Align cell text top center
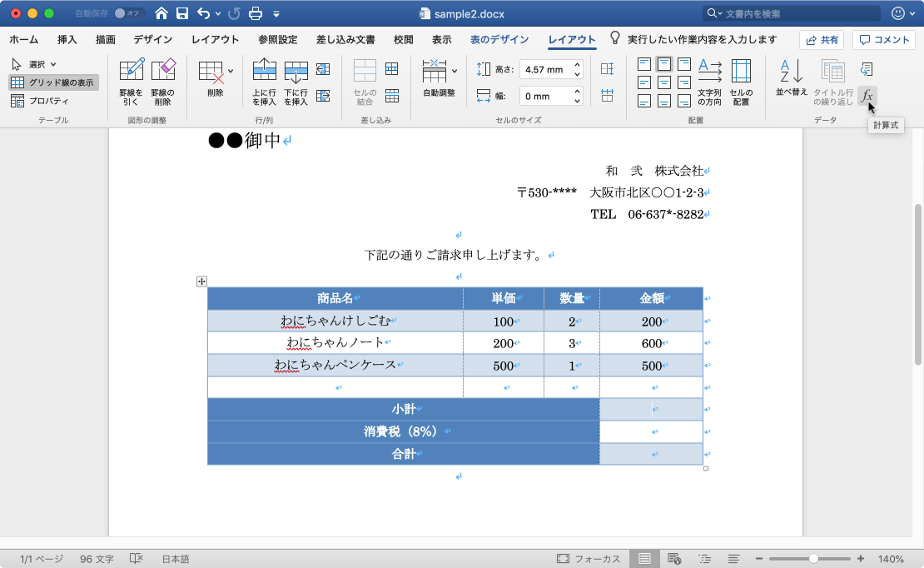The image size is (924, 568). [664, 63]
